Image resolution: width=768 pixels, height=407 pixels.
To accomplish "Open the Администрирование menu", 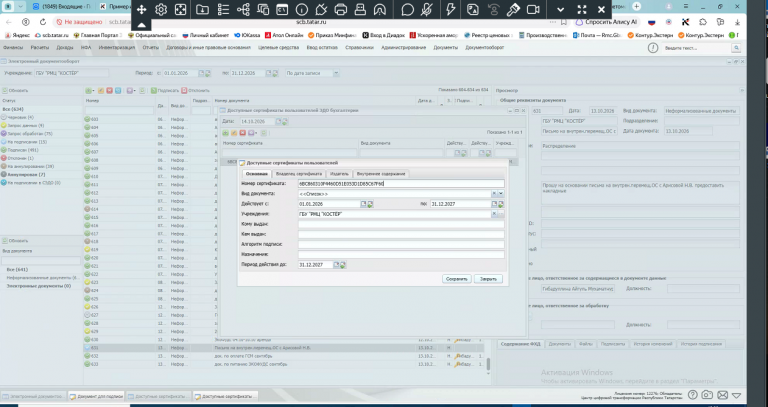I will (403, 48).
